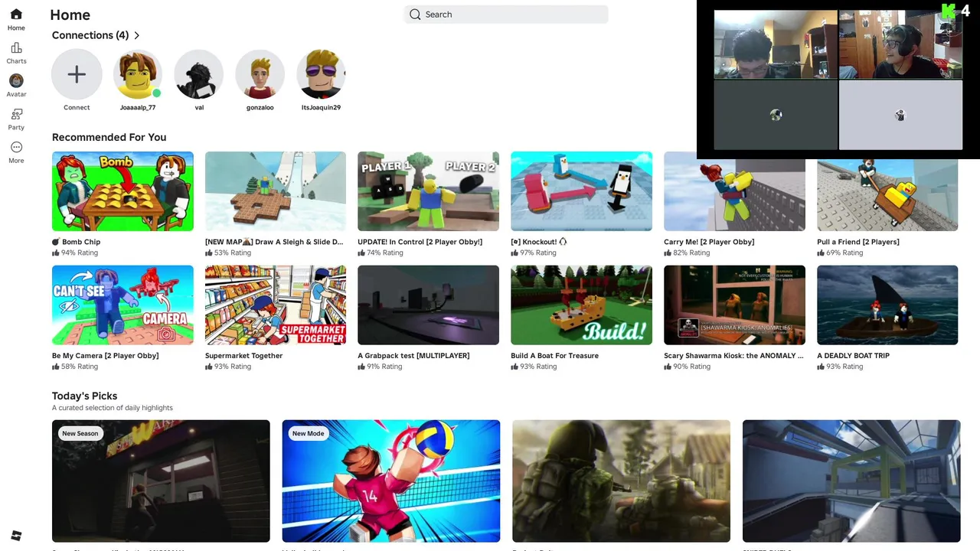This screenshot has width=980, height=551.
Task: Open the Supermarket Together game thumbnail
Action: click(x=276, y=305)
